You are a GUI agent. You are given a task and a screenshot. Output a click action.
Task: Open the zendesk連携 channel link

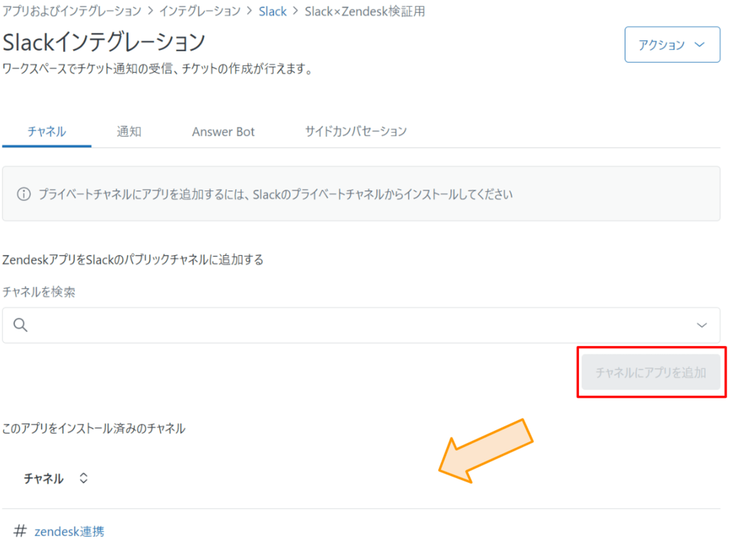tap(69, 532)
